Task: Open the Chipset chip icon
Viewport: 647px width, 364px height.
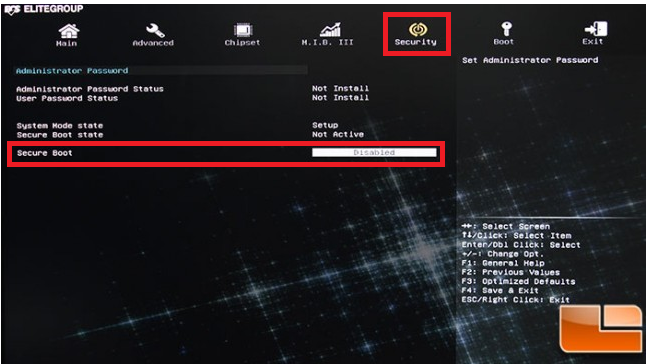Action: [243, 30]
